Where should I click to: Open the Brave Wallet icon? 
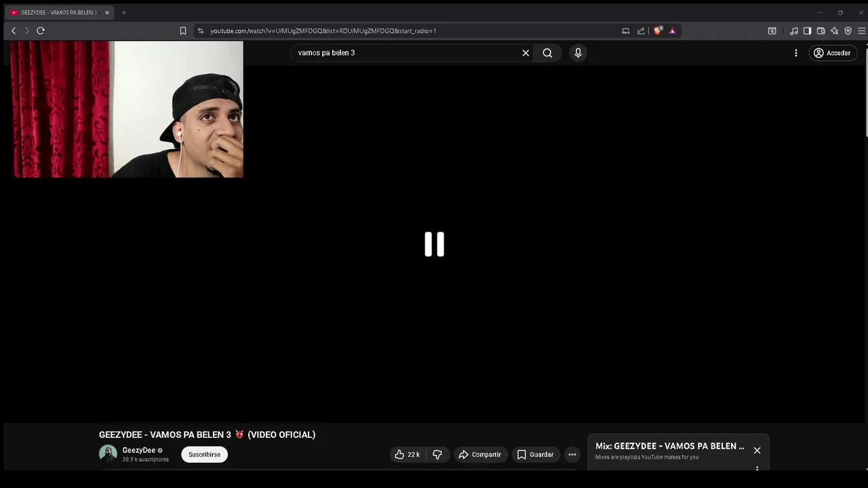point(821,30)
